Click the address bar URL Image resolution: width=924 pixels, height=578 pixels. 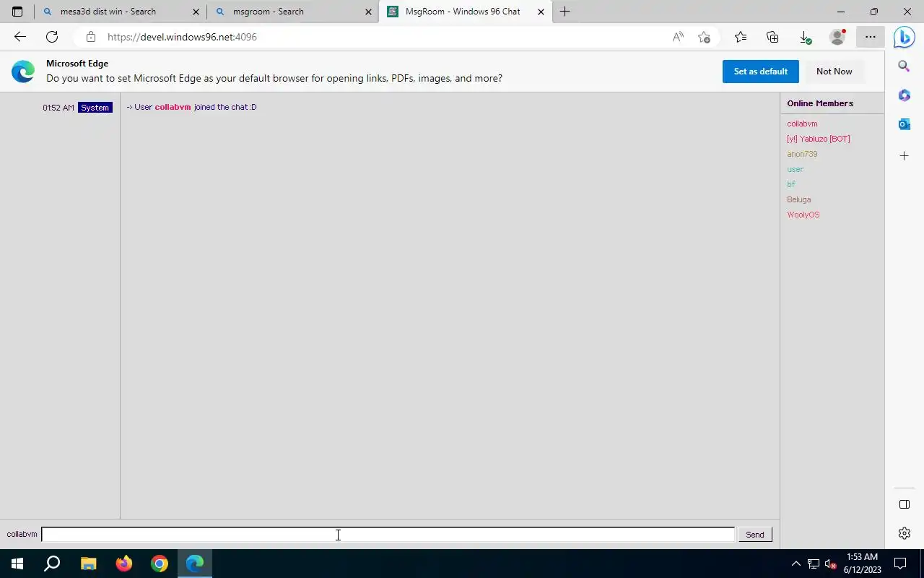[183, 37]
